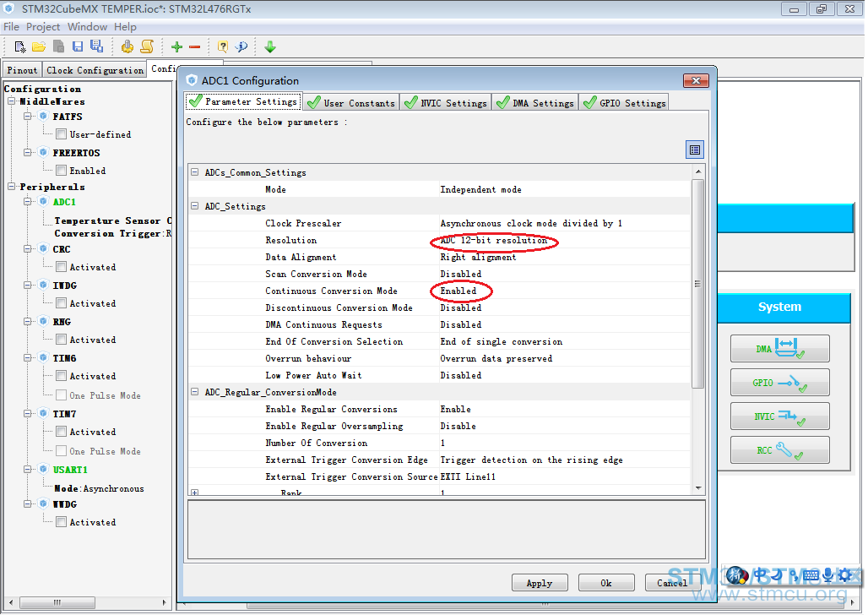
Task: Open the System DMA configuration button
Action: (x=779, y=349)
